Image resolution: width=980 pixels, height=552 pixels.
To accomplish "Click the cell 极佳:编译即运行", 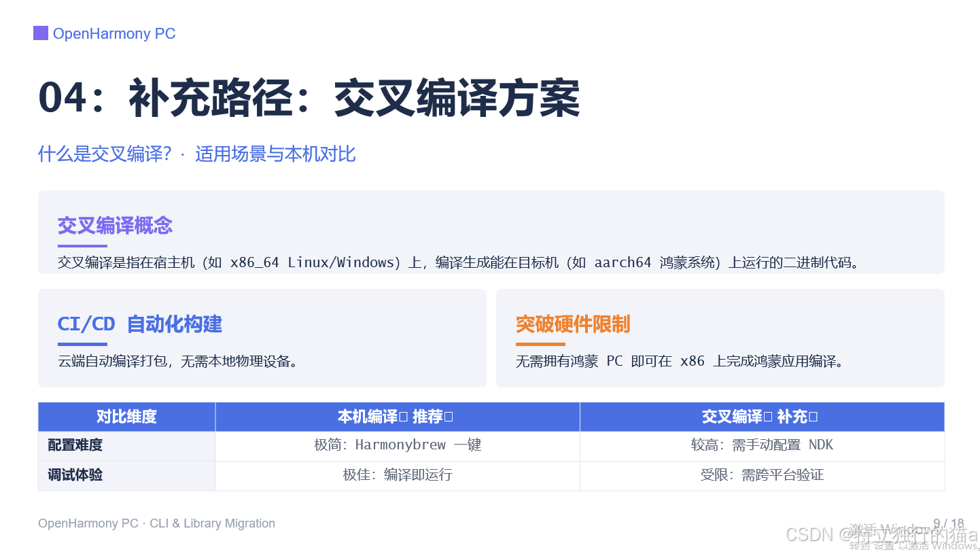I will coord(398,475).
